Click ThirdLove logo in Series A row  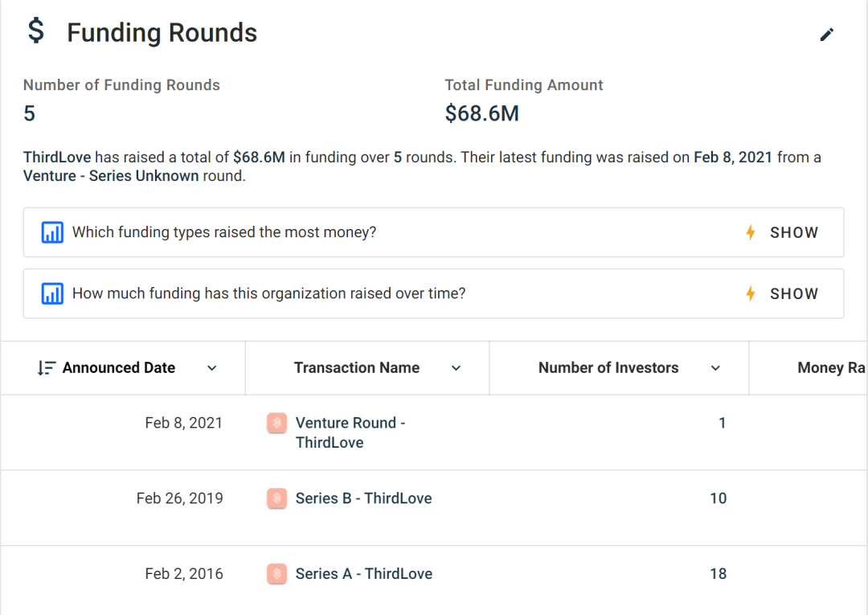point(276,574)
